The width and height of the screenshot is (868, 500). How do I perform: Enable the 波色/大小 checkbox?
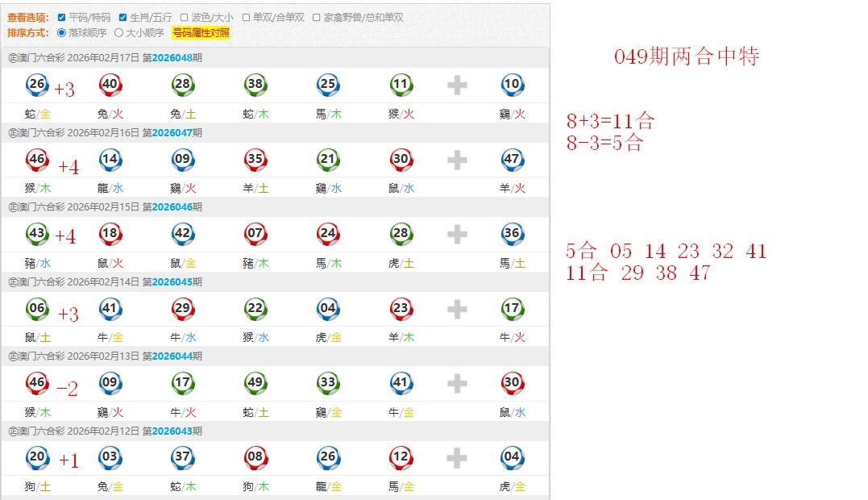[x=185, y=17]
